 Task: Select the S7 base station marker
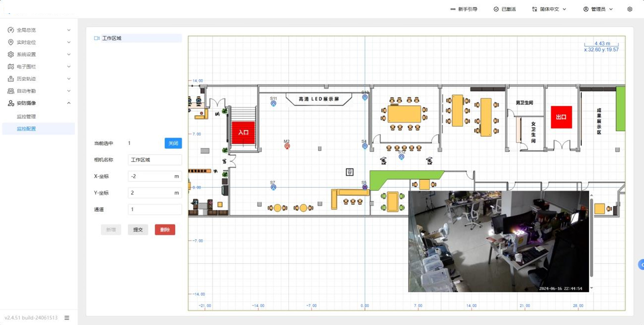[x=273, y=187]
